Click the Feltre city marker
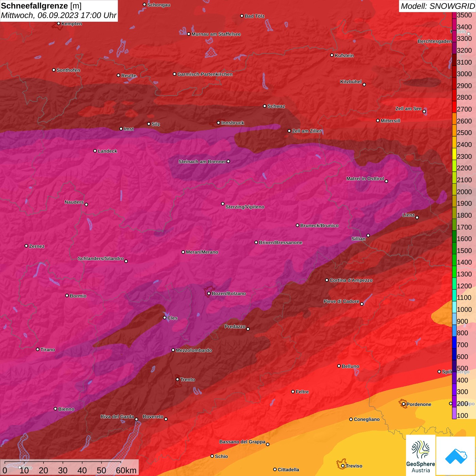Screen dimensions: 476x476 (293, 392)
